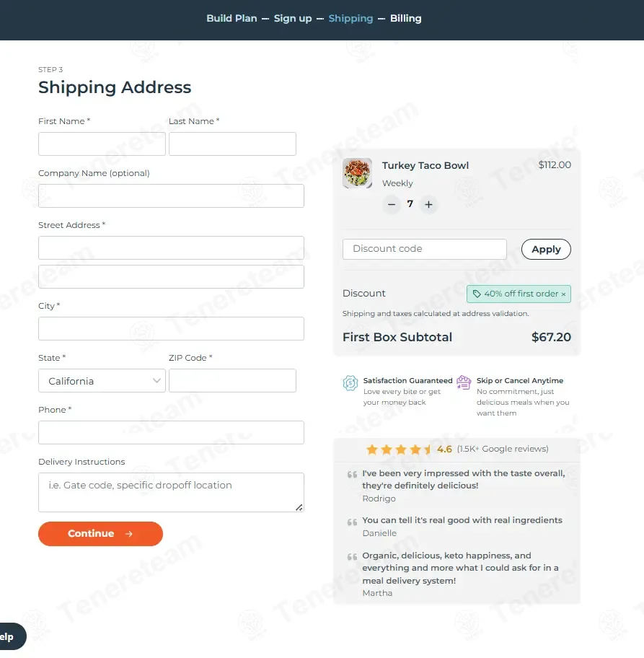Open the Help chat widget
The width and height of the screenshot is (644, 658).
11,636
